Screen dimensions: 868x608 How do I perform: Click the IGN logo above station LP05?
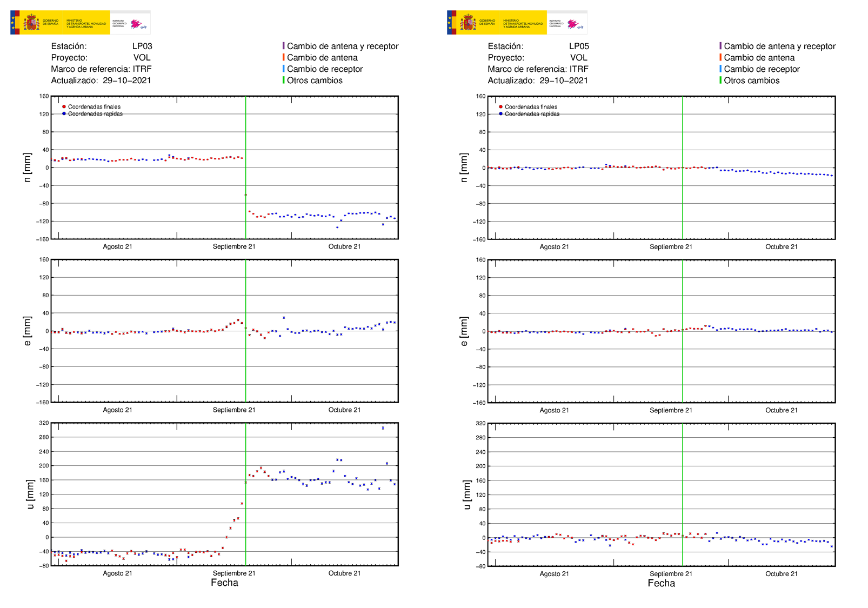click(x=574, y=22)
